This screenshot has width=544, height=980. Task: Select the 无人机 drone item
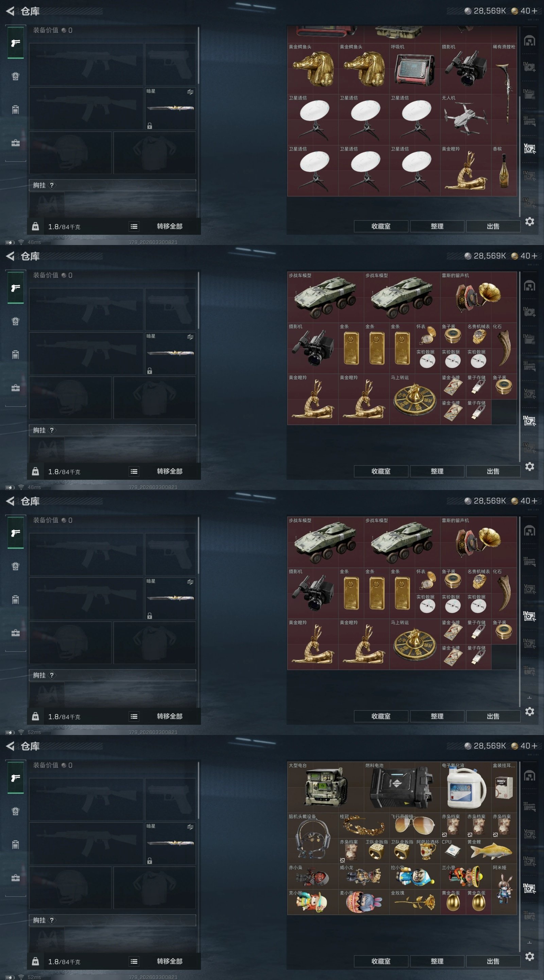pos(466,120)
